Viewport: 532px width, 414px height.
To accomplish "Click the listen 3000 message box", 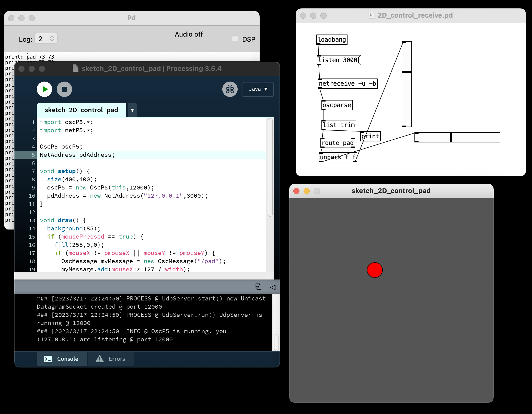I will click(x=338, y=60).
